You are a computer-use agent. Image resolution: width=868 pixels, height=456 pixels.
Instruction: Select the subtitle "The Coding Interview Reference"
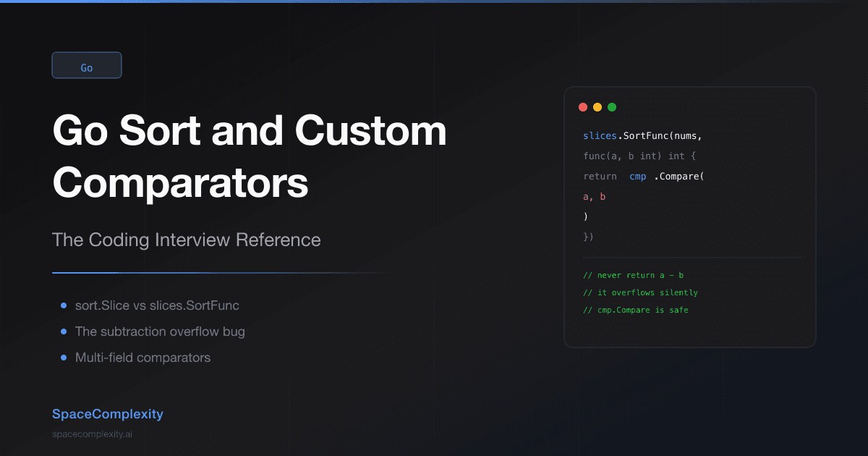coord(187,240)
